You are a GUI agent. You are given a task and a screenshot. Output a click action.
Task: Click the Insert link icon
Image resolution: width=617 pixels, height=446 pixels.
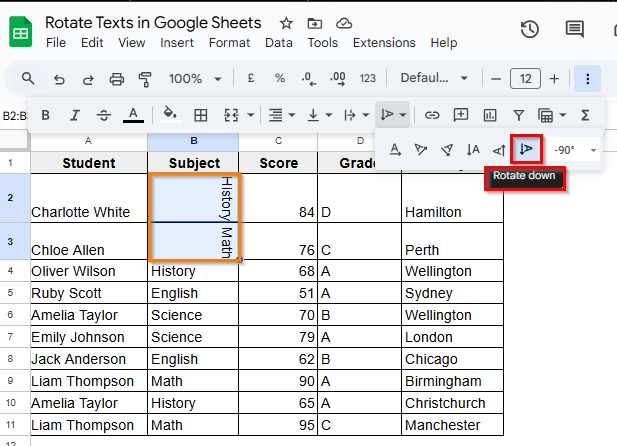(432, 115)
